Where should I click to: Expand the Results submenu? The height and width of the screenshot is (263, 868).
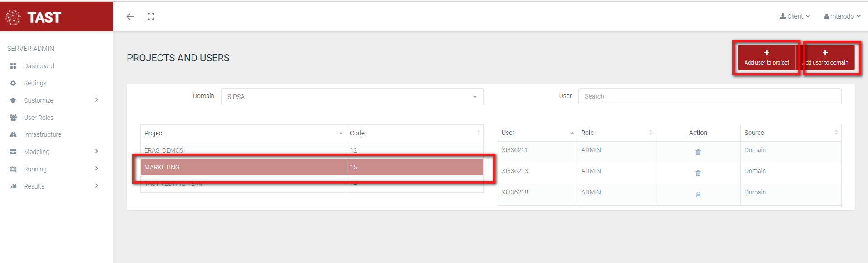[96, 186]
